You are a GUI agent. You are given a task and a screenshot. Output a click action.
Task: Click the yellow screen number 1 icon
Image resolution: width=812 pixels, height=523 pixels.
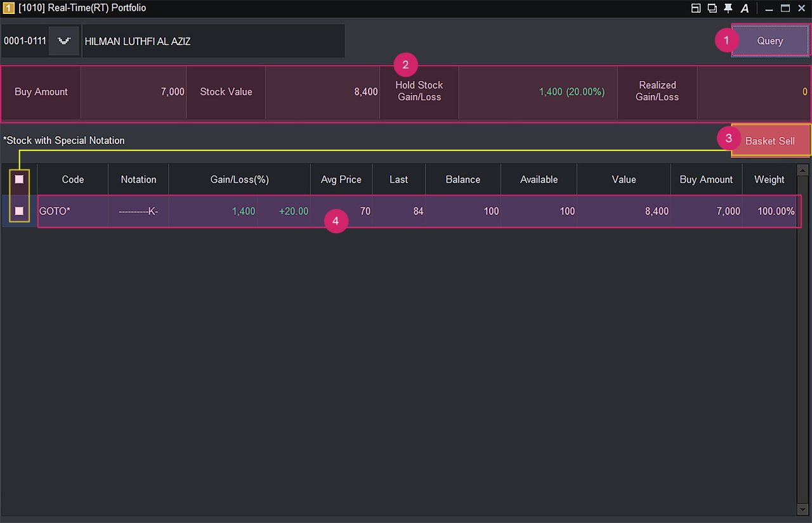tap(8, 8)
